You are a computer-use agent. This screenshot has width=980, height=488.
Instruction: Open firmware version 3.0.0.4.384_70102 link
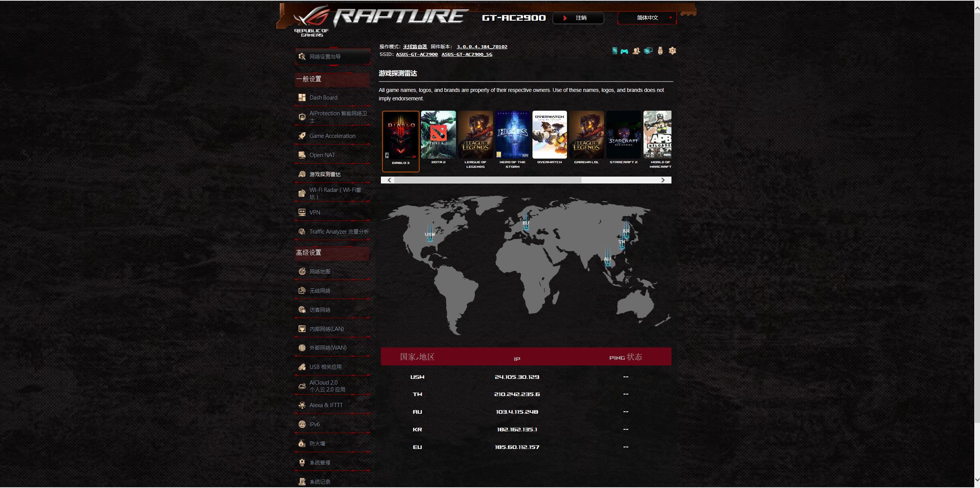pyautogui.click(x=482, y=47)
